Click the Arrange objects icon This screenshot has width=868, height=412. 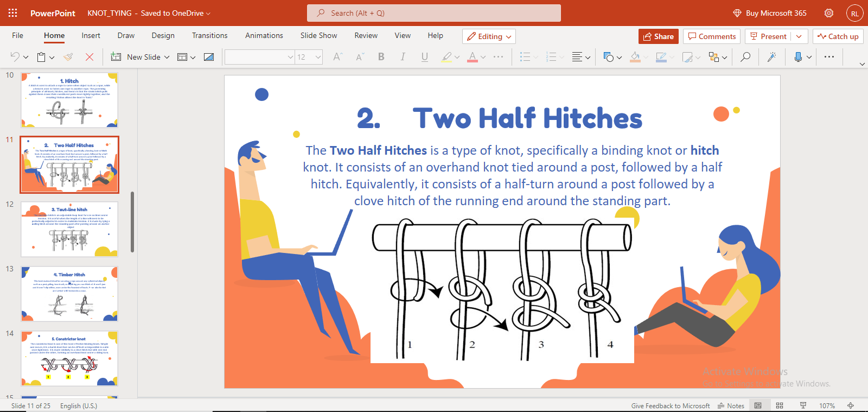[714, 57]
